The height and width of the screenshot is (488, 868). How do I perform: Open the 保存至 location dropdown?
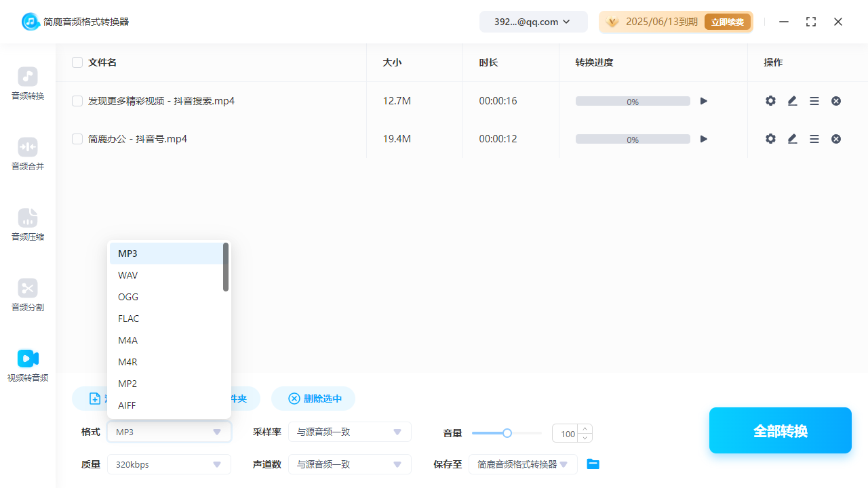(x=523, y=464)
